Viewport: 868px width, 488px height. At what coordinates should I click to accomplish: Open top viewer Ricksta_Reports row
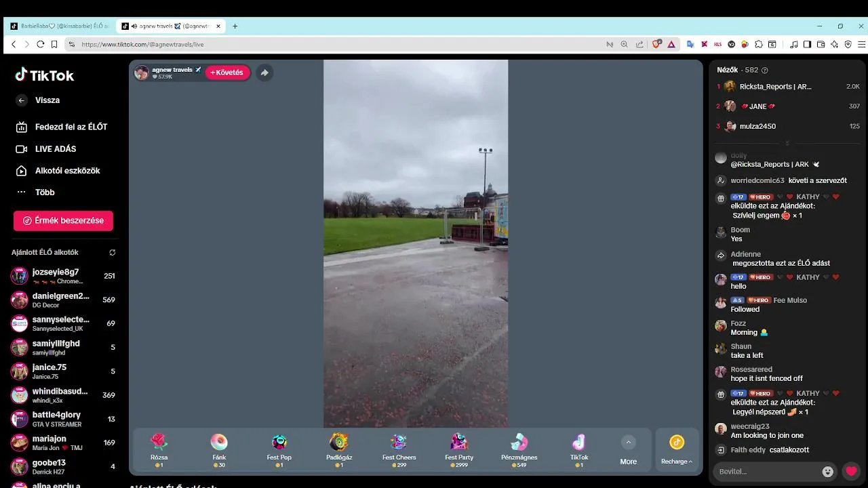pos(788,87)
